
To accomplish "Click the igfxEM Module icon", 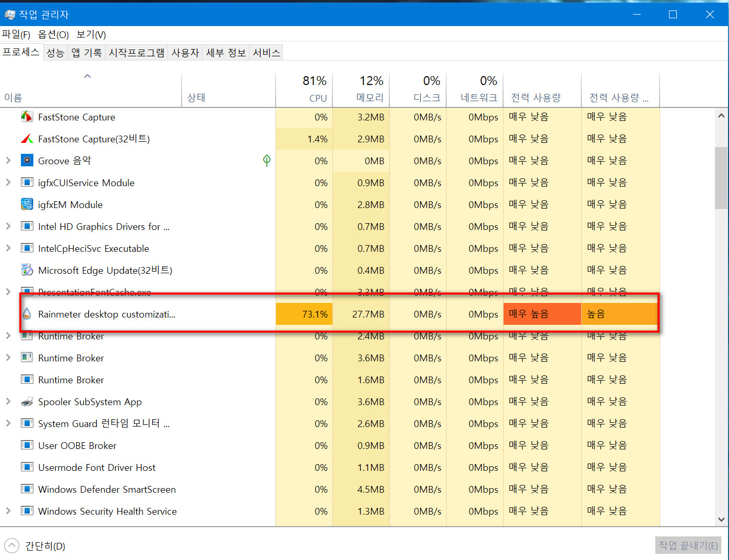I will coord(27,204).
